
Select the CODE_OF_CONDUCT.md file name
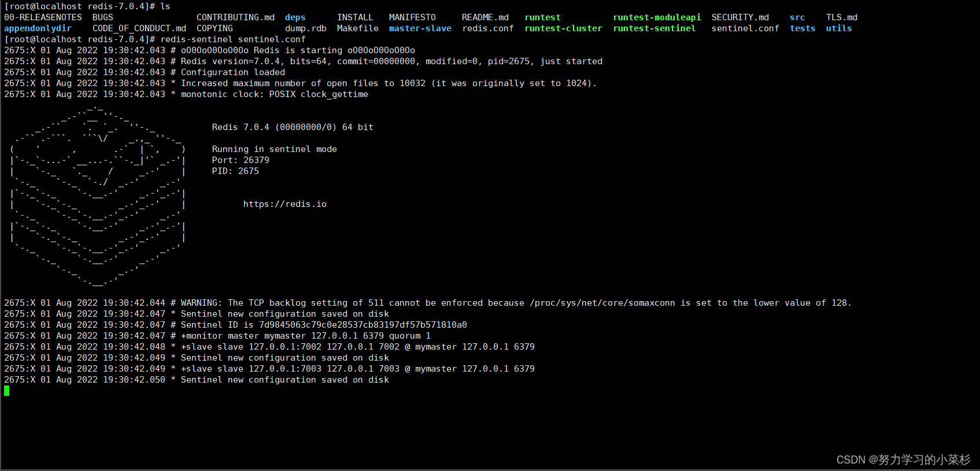pyautogui.click(x=139, y=28)
